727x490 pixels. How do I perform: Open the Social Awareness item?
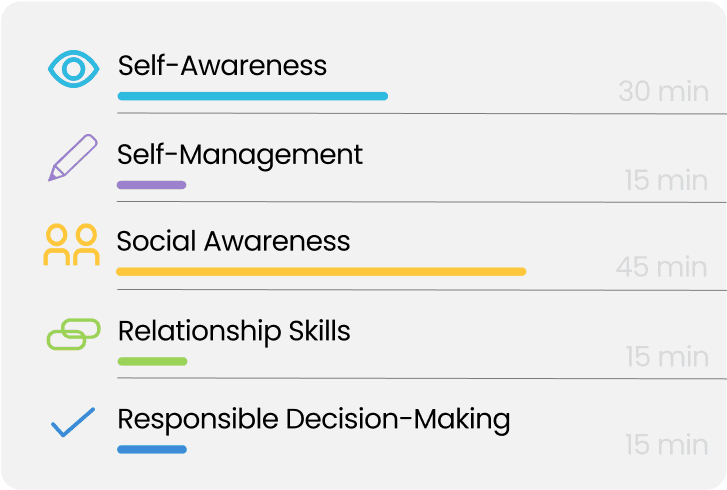(x=234, y=242)
